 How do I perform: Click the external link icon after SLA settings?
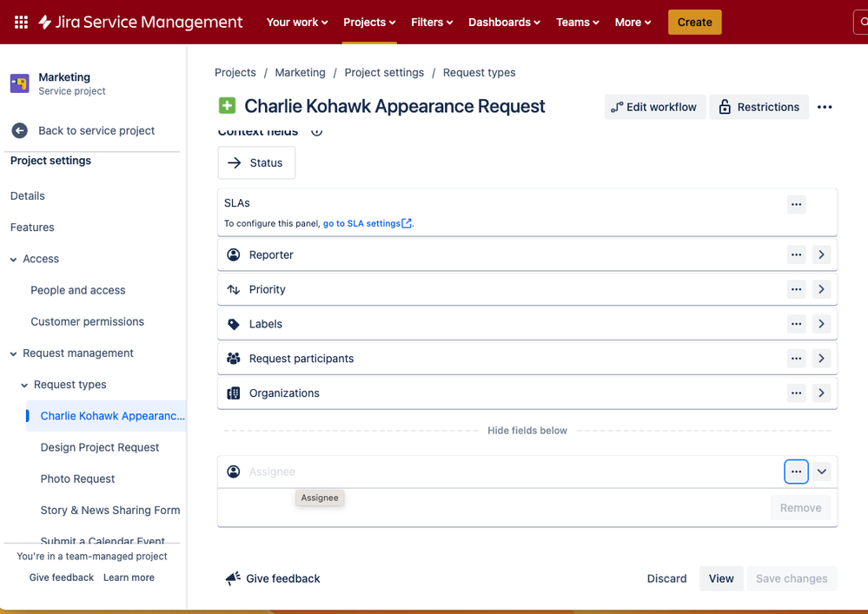[x=407, y=223]
